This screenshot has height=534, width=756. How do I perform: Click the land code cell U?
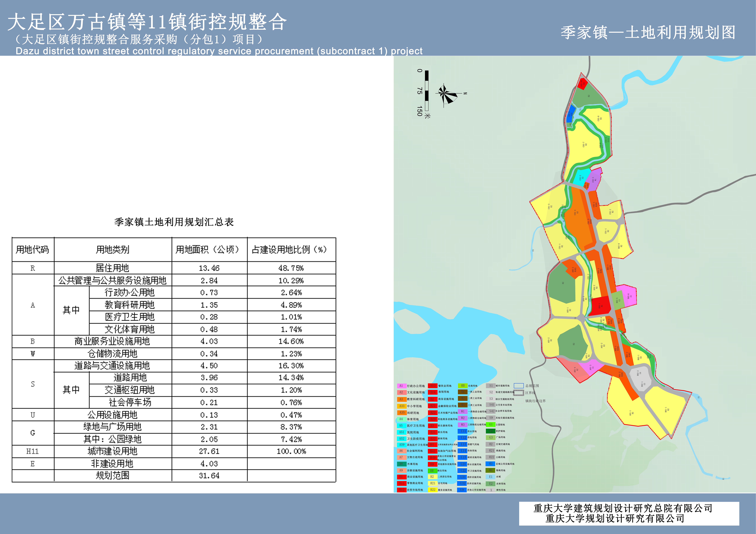click(33, 415)
